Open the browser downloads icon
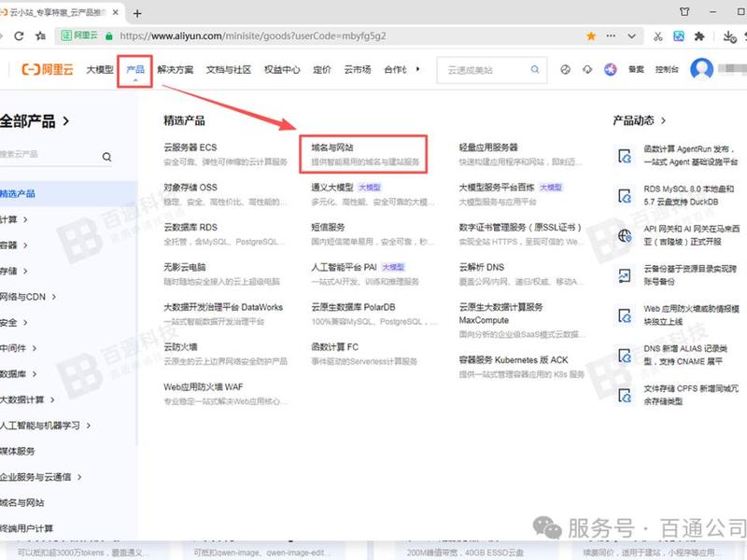 point(729,36)
